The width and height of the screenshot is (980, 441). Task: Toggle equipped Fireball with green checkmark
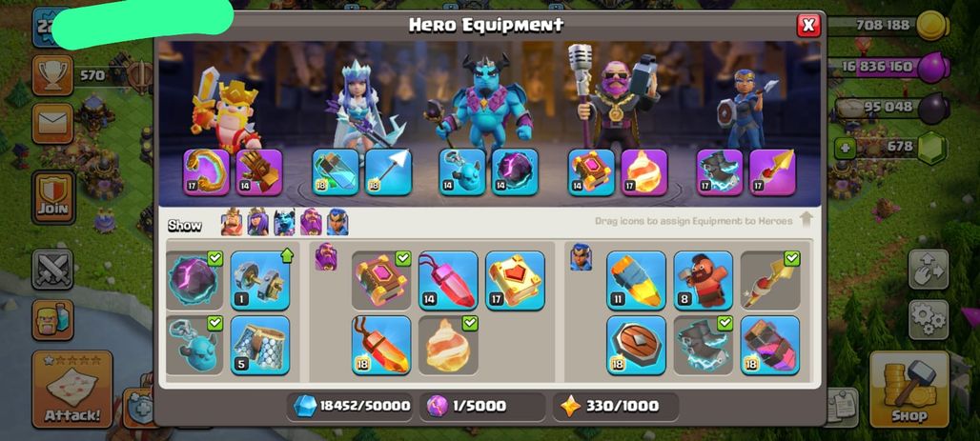448,346
